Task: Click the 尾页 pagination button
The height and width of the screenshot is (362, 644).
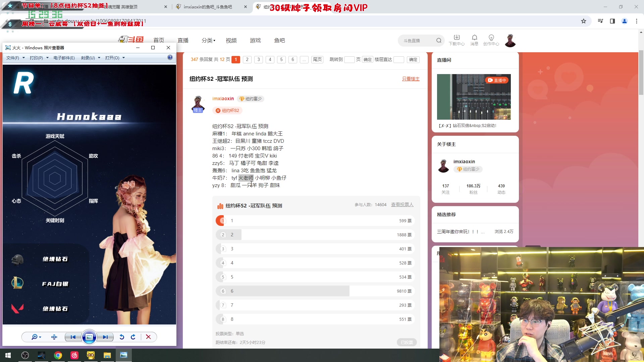Action: tap(317, 59)
